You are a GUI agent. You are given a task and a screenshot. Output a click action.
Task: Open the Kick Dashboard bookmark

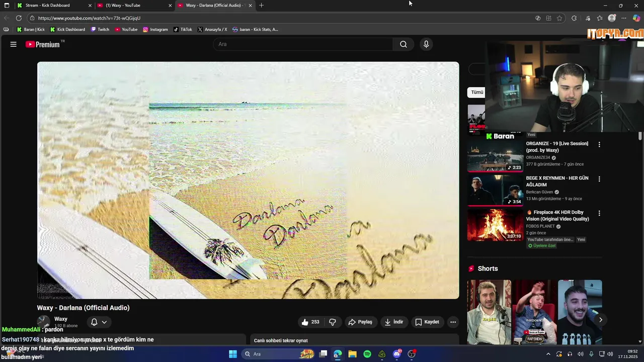67,30
